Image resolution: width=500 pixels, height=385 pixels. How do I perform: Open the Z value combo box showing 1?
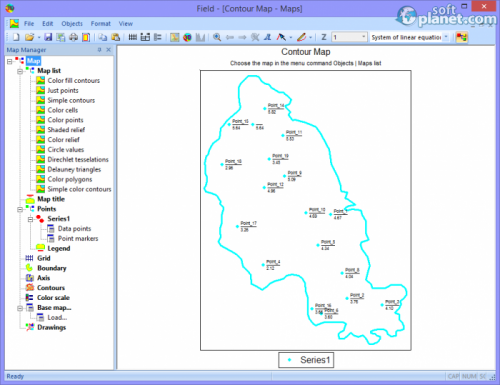click(x=349, y=37)
